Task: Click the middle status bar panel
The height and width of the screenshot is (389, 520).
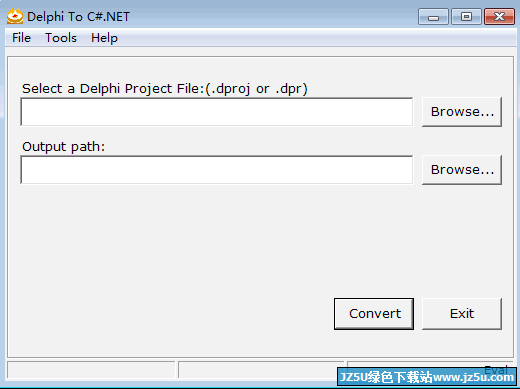Action: (261, 370)
